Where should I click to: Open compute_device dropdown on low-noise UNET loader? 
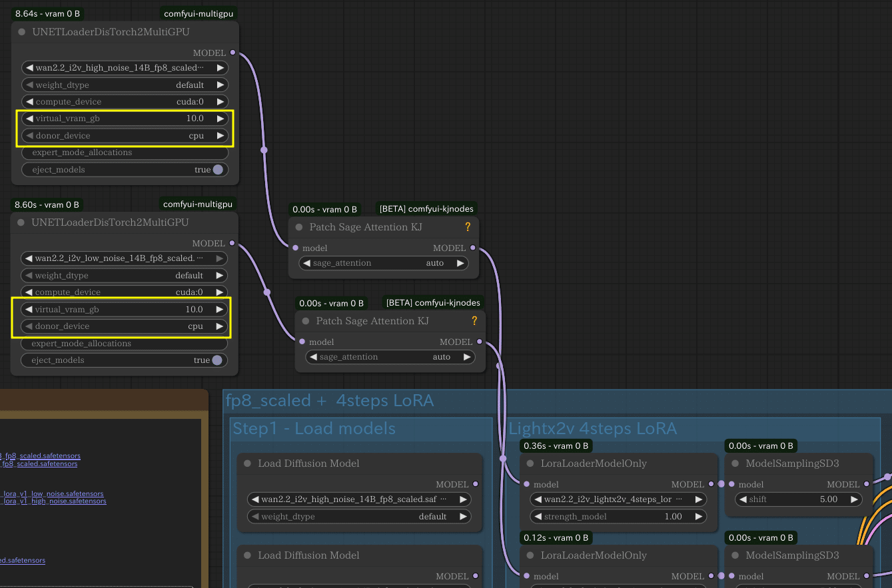click(124, 292)
